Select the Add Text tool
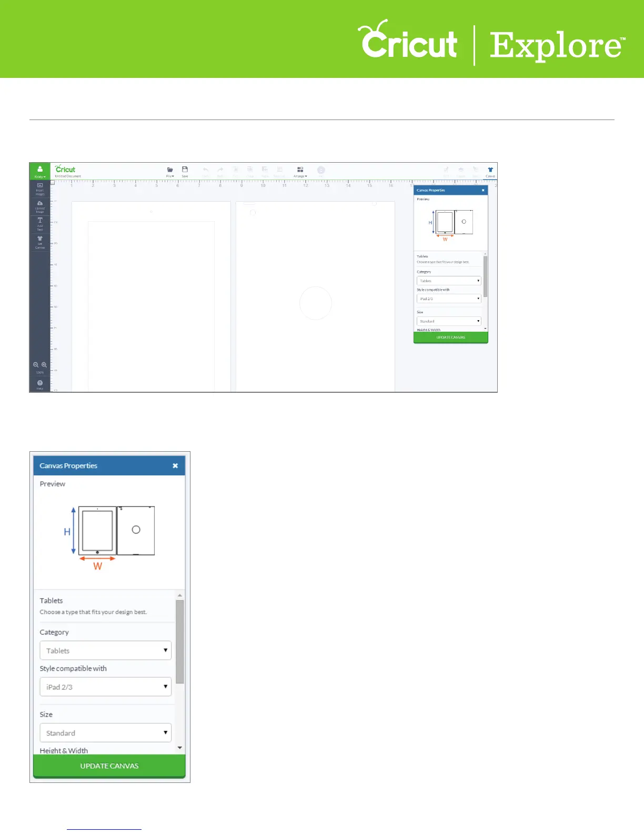Image resolution: width=644 pixels, height=834 pixels. click(40, 224)
